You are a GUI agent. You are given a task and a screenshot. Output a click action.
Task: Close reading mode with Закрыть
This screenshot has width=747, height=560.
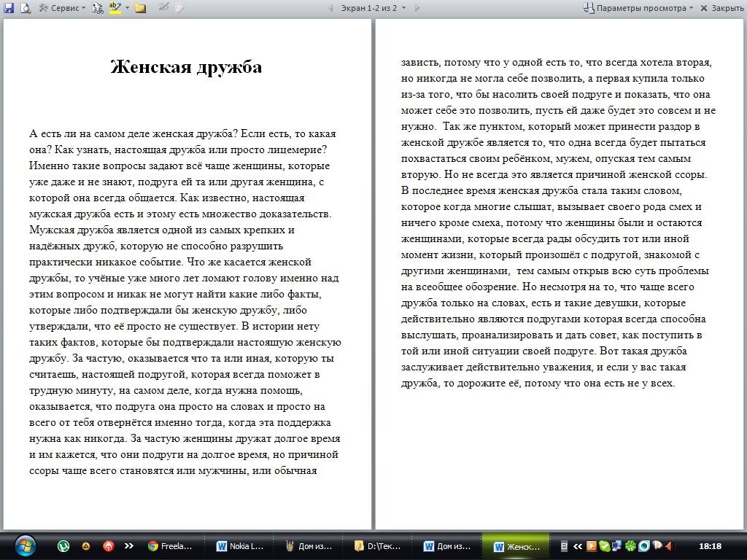(x=721, y=7)
